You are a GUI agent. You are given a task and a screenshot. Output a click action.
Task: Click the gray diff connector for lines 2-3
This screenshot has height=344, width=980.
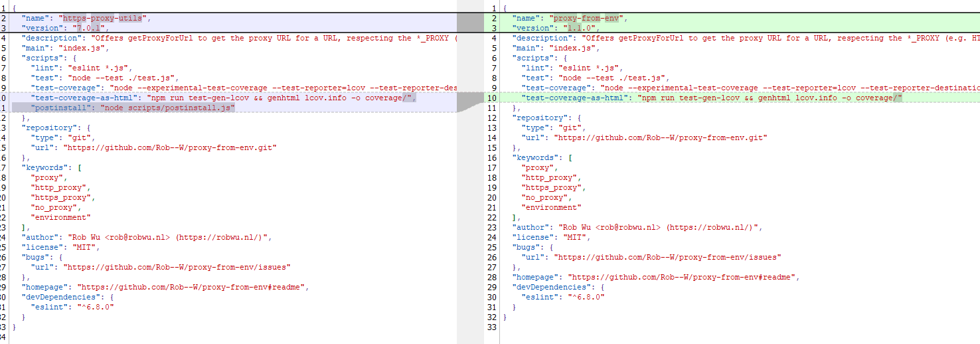coord(470,23)
